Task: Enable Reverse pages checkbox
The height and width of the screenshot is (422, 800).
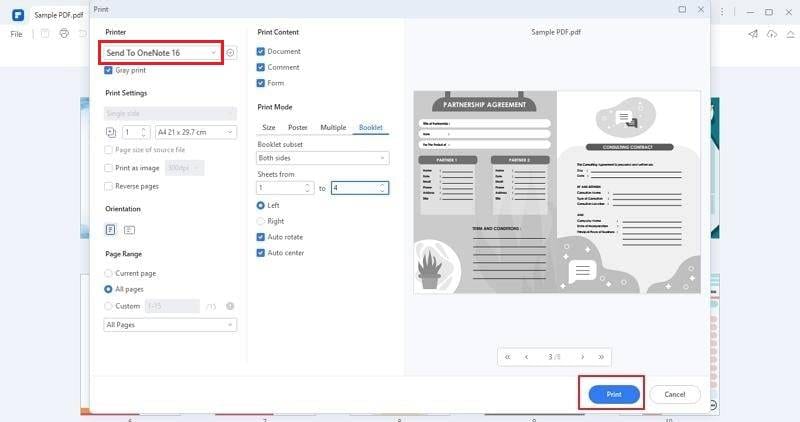Action: tap(108, 186)
